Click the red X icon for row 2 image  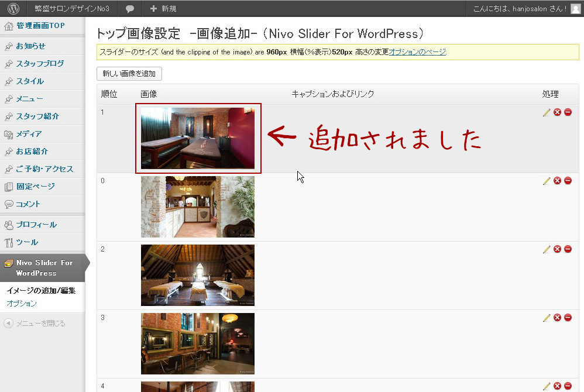557,249
